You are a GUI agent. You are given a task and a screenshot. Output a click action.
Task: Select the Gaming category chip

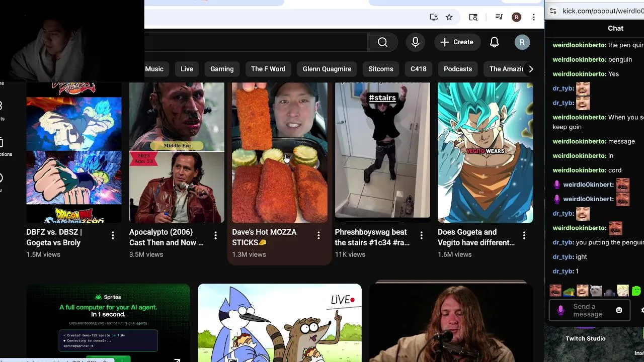click(x=222, y=69)
